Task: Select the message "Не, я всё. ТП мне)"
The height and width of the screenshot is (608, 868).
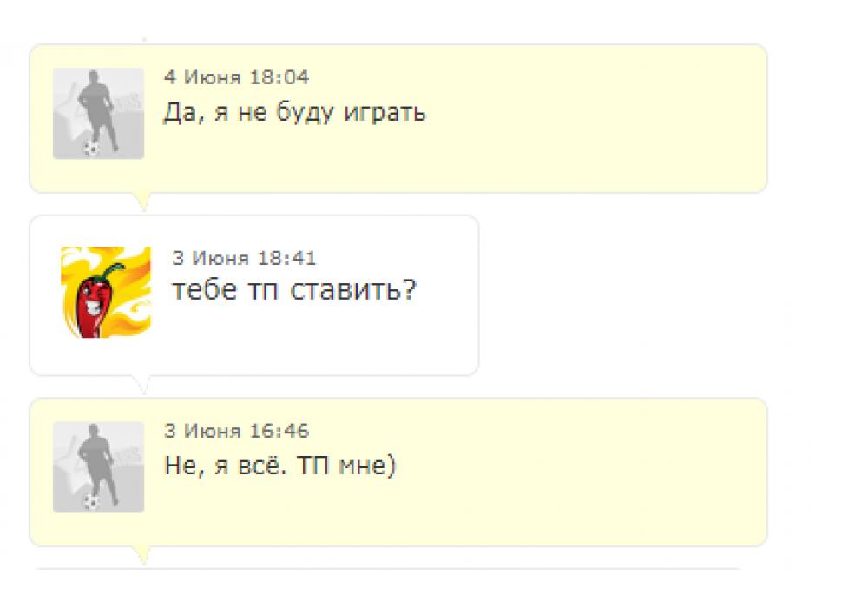Action: [279, 466]
